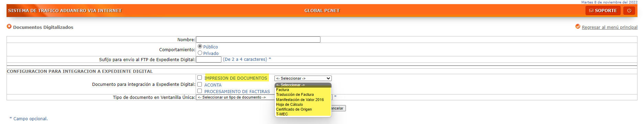Collapse the Seleccionar dropdown next to IMPRESION
This screenshot has width=644, height=124.
(303, 78)
